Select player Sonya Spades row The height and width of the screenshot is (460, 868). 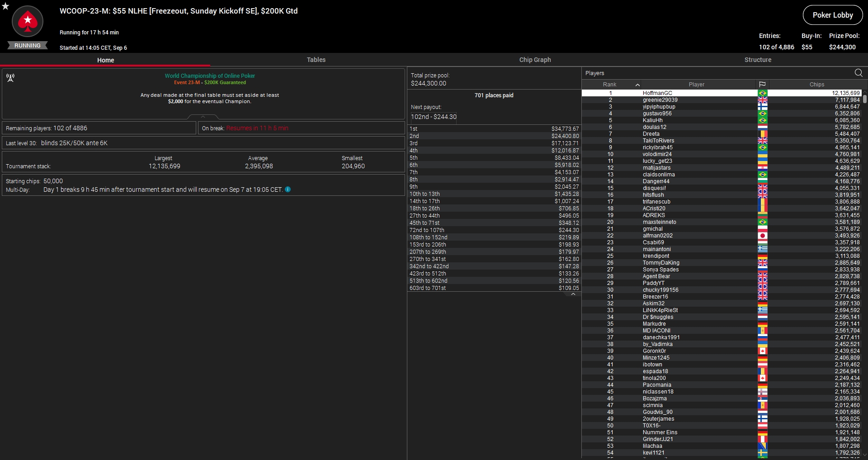coord(722,270)
